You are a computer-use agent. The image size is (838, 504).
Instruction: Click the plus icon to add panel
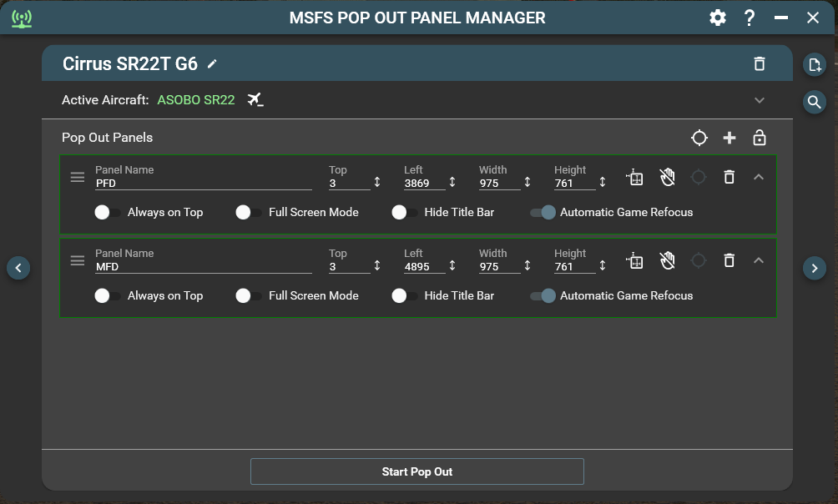729,138
